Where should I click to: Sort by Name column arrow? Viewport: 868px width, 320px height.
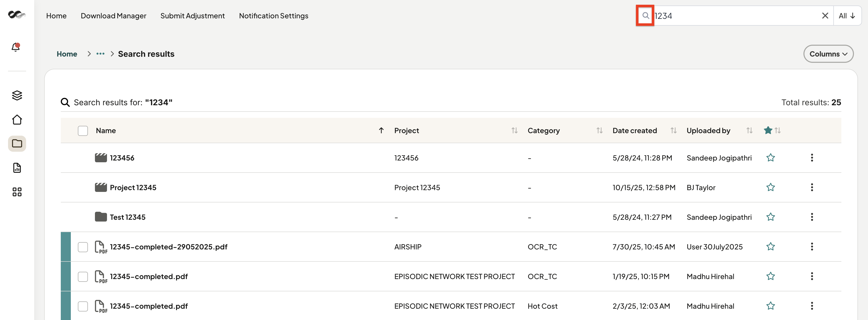coord(381,130)
